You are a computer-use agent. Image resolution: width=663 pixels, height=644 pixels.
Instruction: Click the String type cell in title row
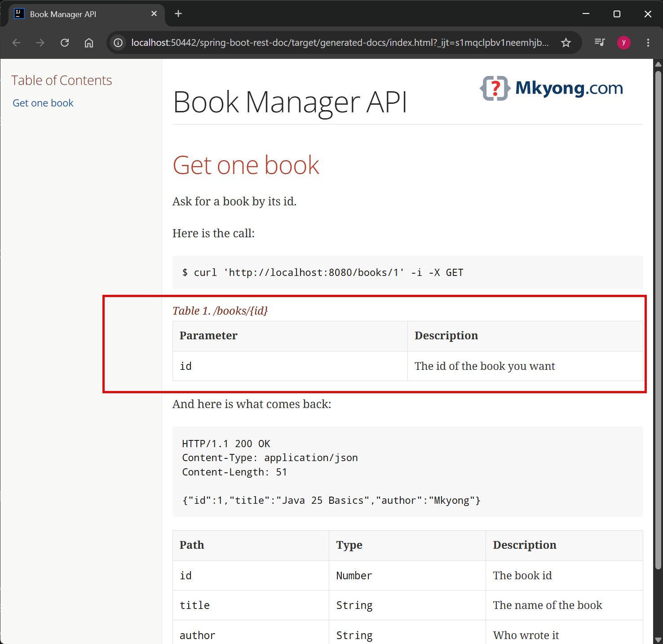pyautogui.click(x=407, y=605)
